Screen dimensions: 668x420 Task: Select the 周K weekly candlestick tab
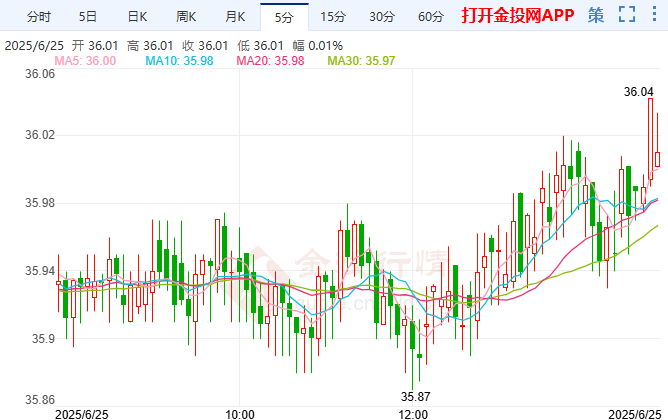coord(186,16)
